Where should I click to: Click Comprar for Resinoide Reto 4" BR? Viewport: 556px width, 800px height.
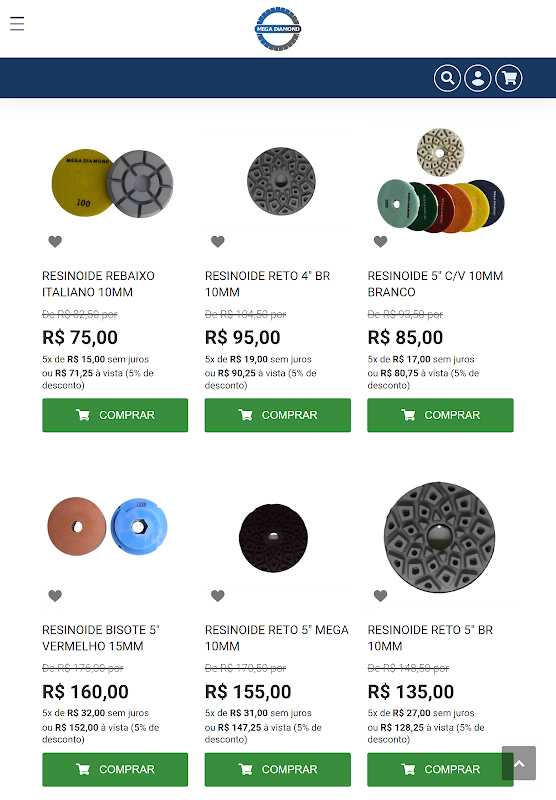[278, 415]
